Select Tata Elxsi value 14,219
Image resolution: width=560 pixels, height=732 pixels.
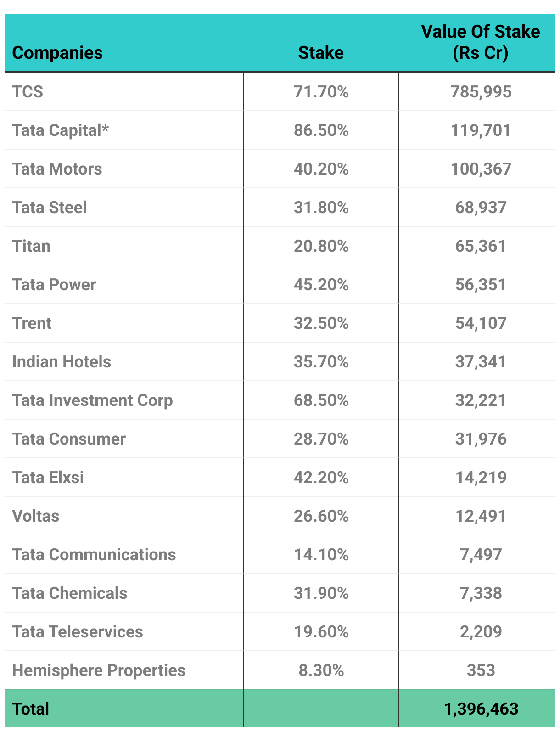tap(481, 478)
